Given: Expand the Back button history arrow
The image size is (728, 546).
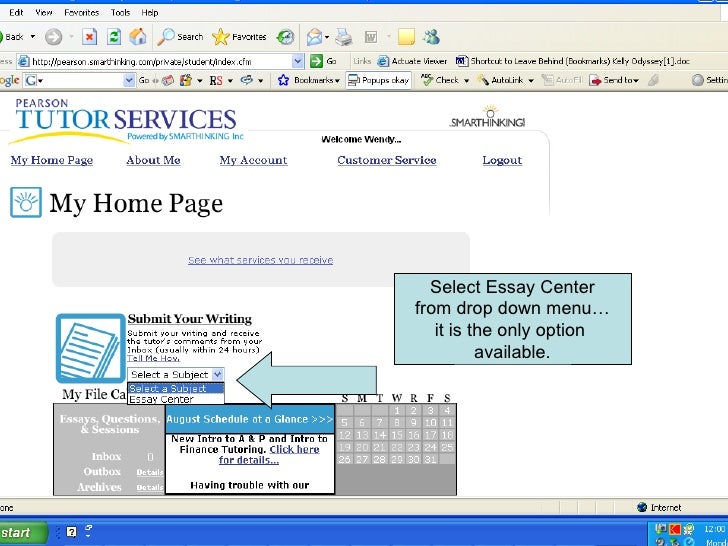Looking at the screenshot, I should pyautogui.click(x=33, y=37).
